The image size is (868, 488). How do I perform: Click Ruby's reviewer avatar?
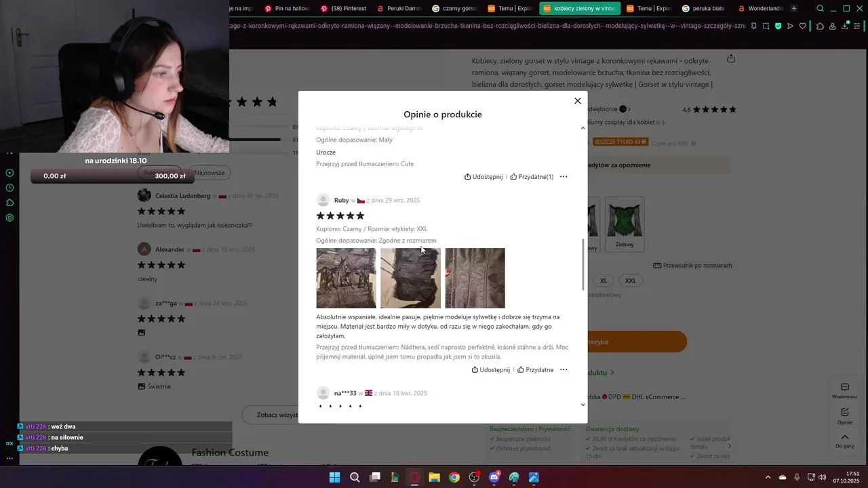pyautogui.click(x=323, y=200)
